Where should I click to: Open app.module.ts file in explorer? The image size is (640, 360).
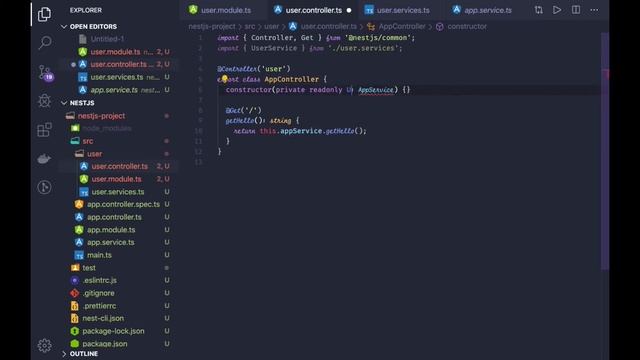[111, 230]
